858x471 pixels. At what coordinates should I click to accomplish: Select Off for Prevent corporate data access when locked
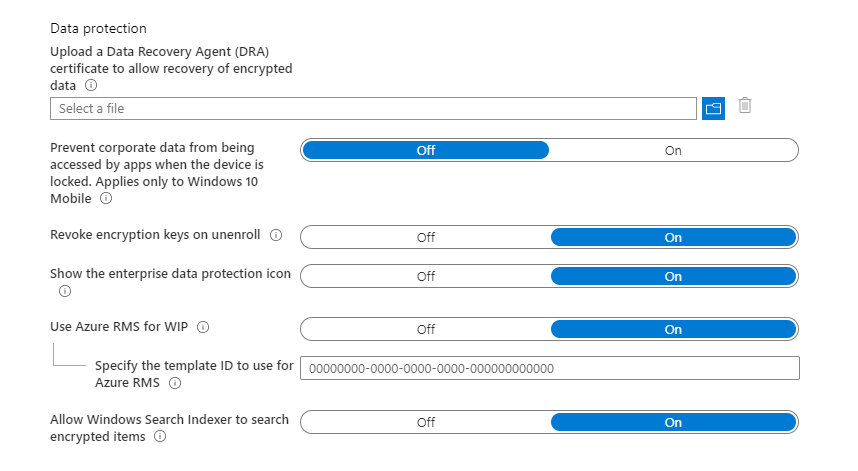click(x=426, y=150)
